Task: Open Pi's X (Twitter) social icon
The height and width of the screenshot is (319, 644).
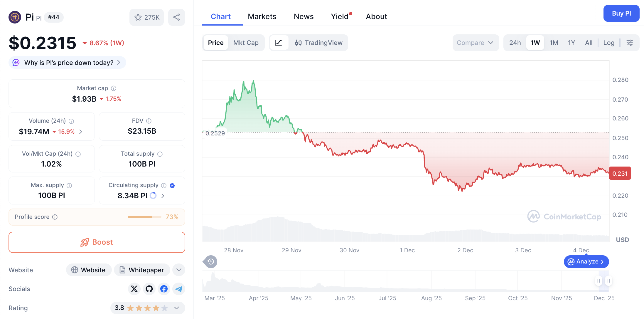Action: coord(134,289)
